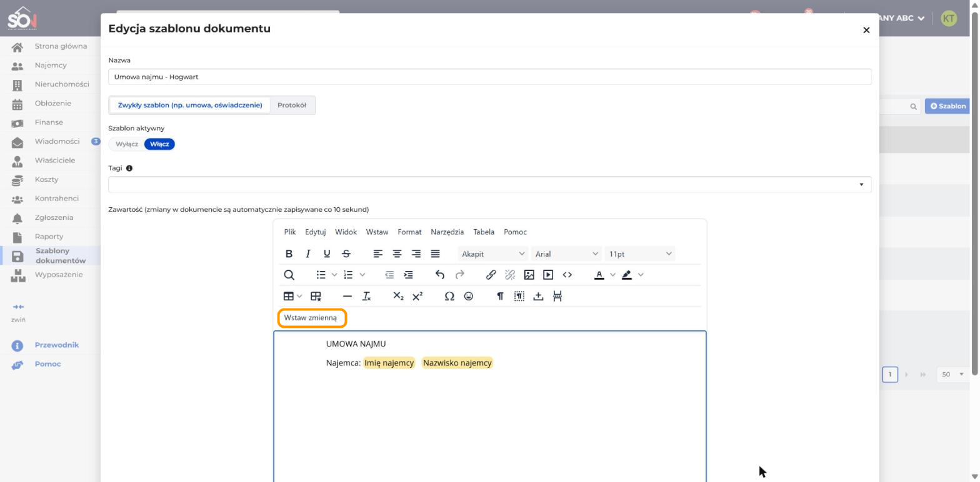The width and height of the screenshot is (980, 482).
Task: Click the Wstaw zmienną button
Action: click(x=311, y=318)
